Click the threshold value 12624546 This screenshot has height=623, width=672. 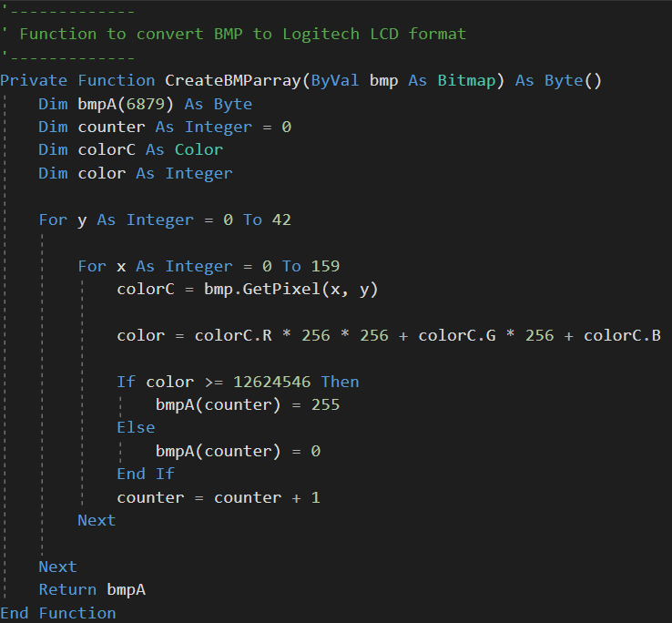[x=272, y=382]
